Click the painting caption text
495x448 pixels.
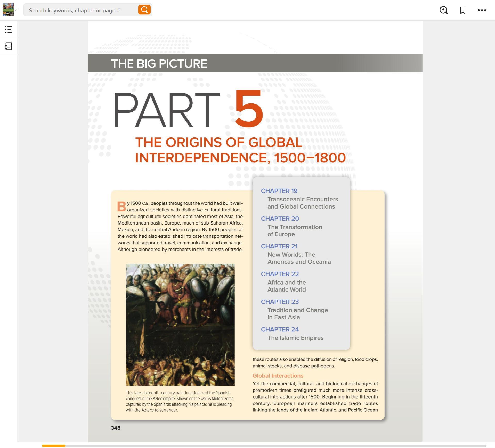[x=180, y=401]
